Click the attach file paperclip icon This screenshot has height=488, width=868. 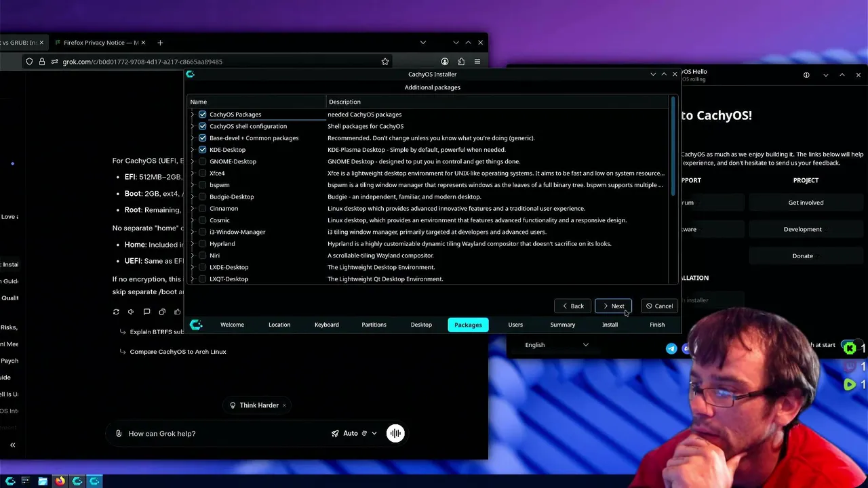(119, 434)
